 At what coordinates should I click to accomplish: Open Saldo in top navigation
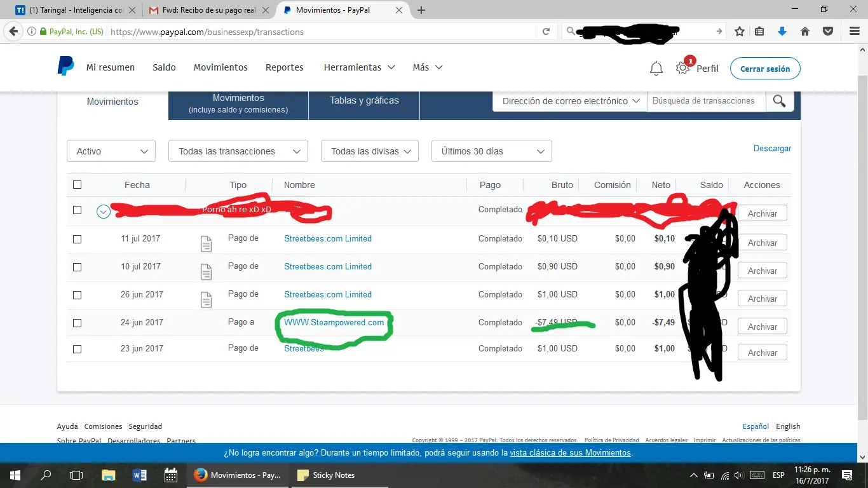(x=164, y=67)
